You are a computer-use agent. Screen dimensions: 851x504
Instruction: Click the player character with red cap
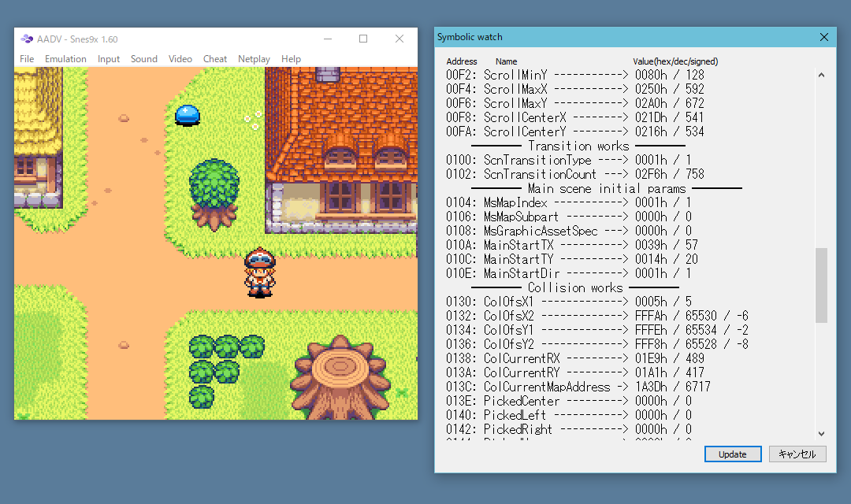259,272
